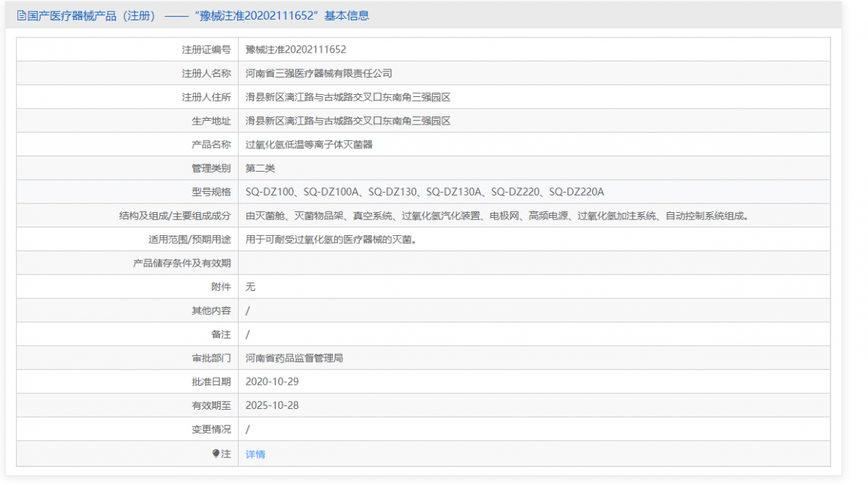Select the header title 国产医疗器械产品（注册）基本信息

(192, 15)
